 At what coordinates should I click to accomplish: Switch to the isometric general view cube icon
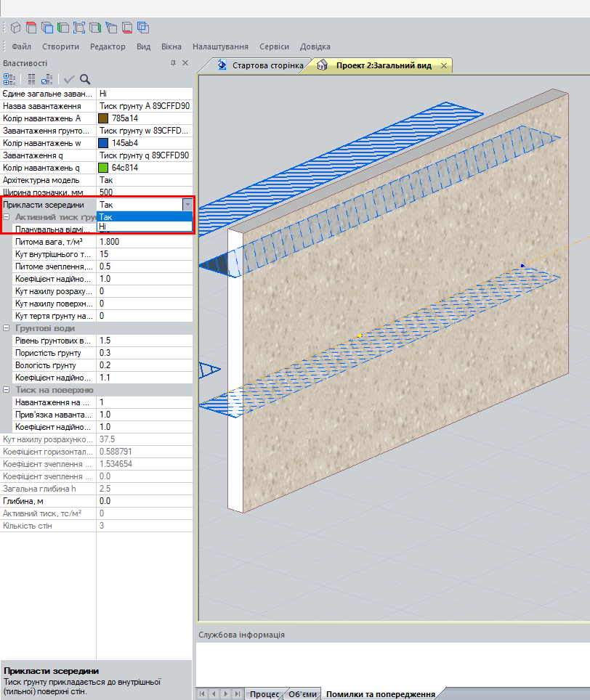click(x=15, y=28)
